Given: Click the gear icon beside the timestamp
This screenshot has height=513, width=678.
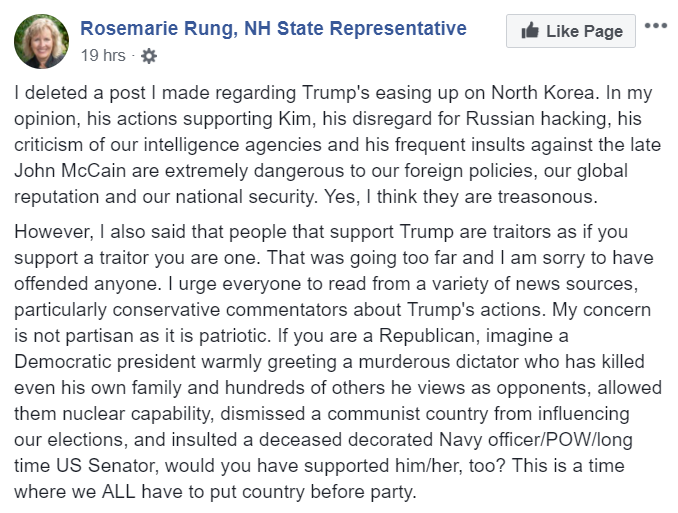Looking at the screenshot, I should (x=149, y=56).
